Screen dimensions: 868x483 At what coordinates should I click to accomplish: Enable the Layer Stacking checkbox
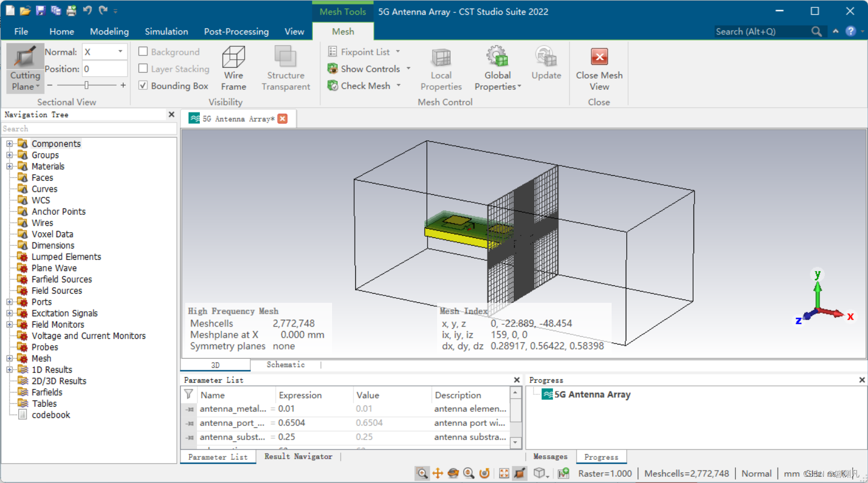coord(143,68)
